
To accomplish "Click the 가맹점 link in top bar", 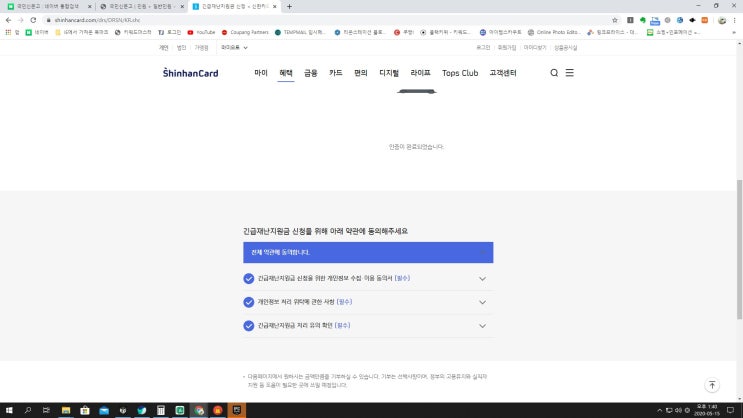I will pos(201,47).
